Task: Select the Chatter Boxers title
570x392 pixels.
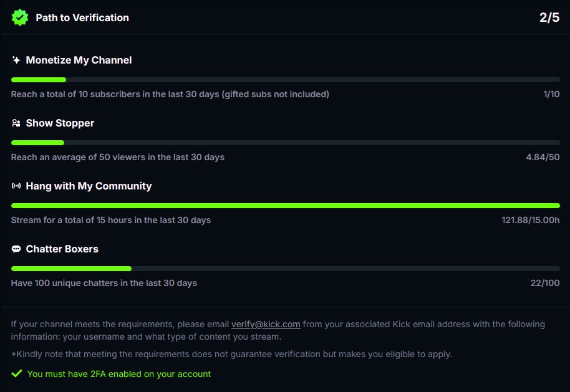Action: click(62, 249)
